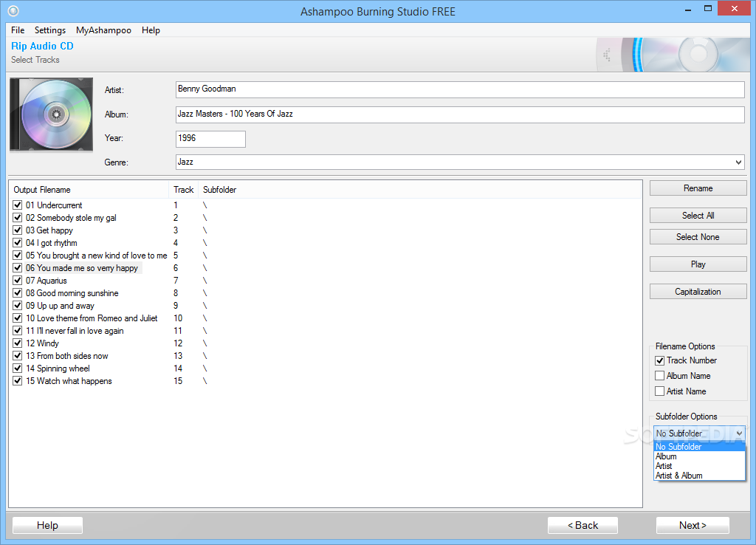Select track '05 You brought a new kind of love to me'

tap(97, 255)
